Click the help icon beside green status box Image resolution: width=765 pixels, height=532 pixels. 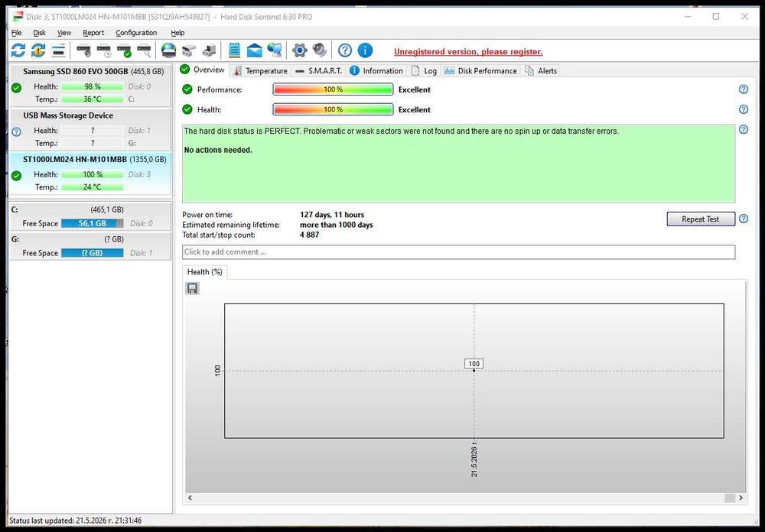[743, 129]
